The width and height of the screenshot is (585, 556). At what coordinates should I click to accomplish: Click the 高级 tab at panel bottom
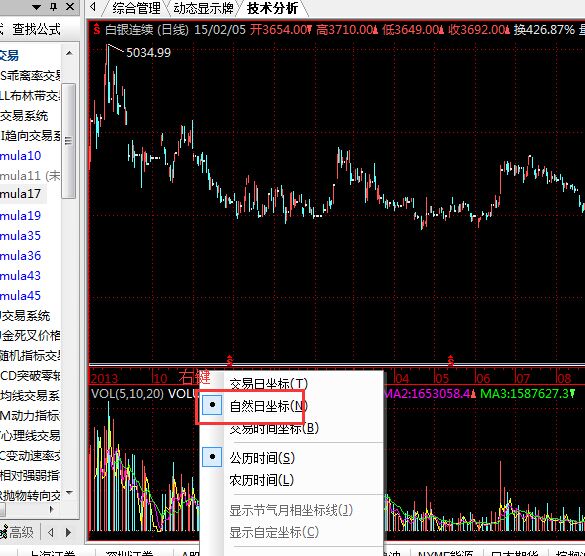17,532
